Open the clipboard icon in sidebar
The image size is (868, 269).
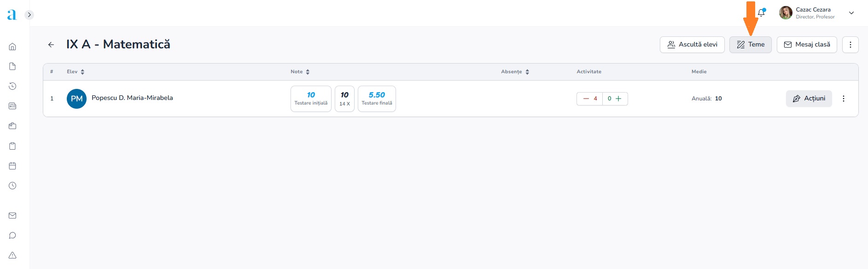click(12, 146)
